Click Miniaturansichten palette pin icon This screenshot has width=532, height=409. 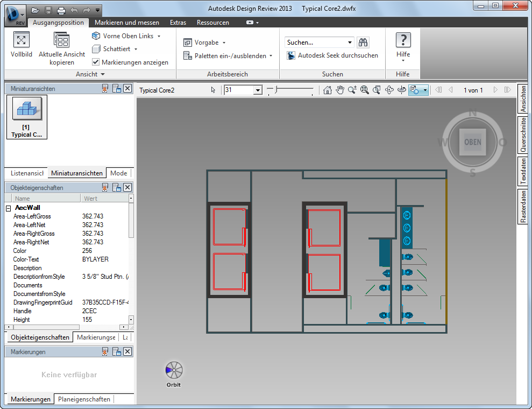click(x=105, y=89)
